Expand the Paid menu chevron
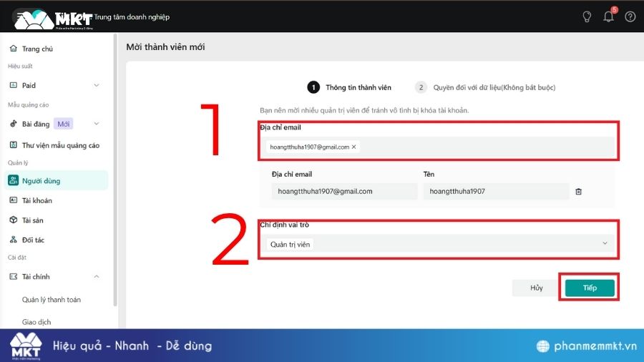The width and height of the screenshot is (644, 362). [x=97, y=85]
